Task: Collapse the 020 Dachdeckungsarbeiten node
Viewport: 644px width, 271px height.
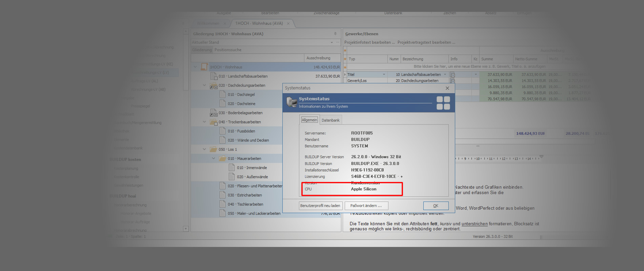Action: coord(204,85)
